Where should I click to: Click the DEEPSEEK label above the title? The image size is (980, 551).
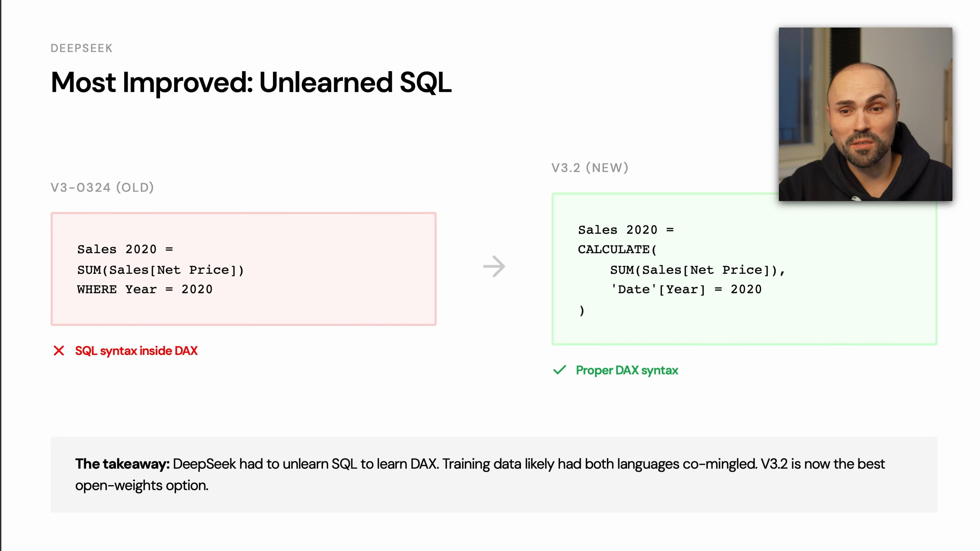click(81, 48)
